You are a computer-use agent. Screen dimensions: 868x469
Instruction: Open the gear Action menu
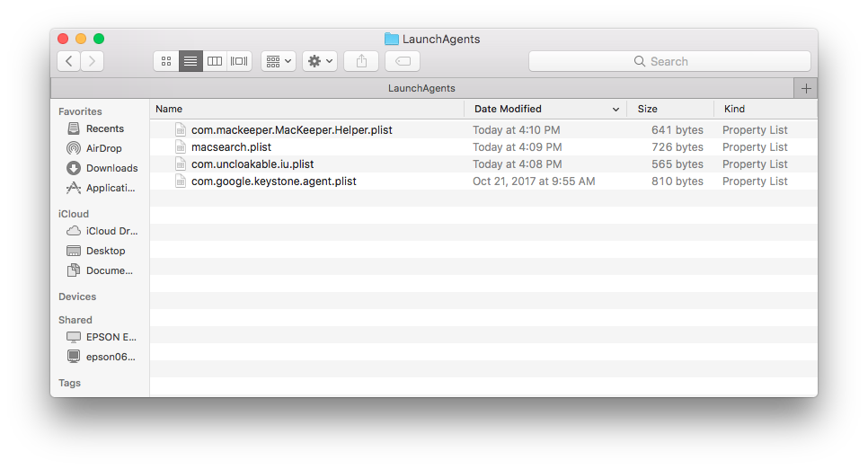[320, 61]
